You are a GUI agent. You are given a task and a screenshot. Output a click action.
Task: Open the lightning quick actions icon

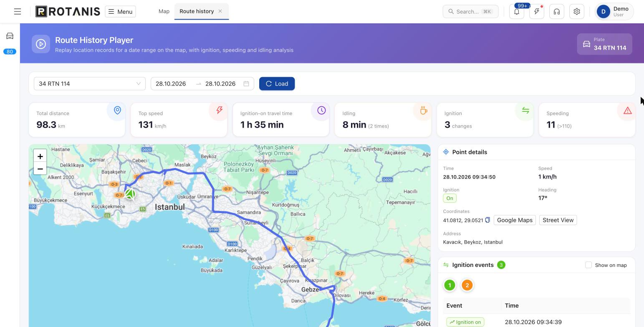pos(537,12)
